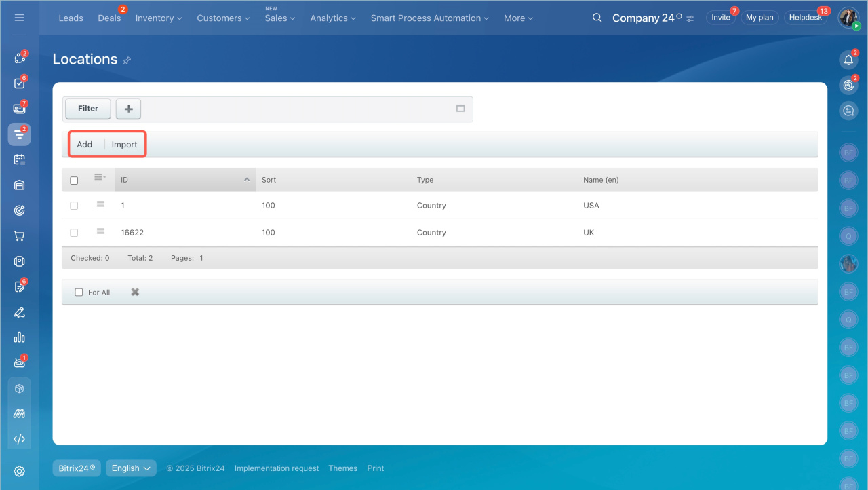Click the Import button
Screen dimensions: 868x490
pyautogui.click(x=125, y=145)
